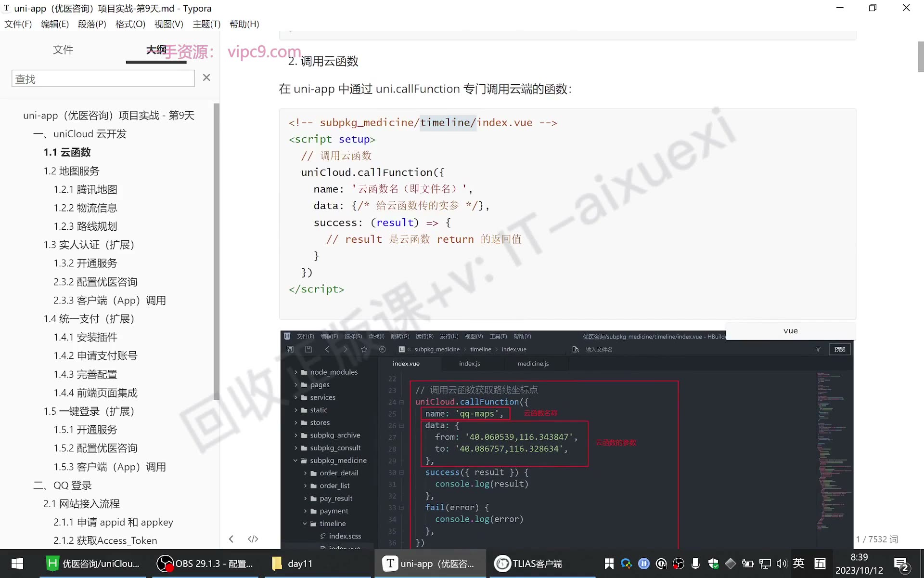Open 段落(P) menu
Screen dimensions: 924x578
tap(92, 24)
